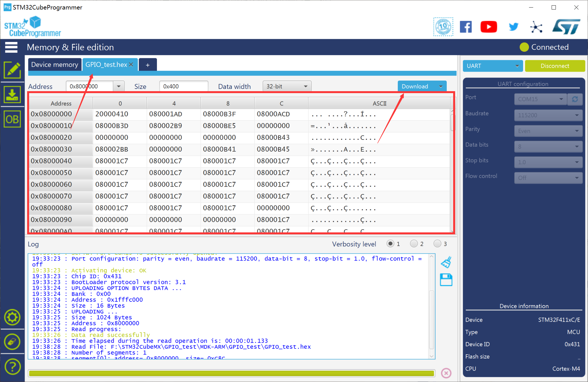Switch to the Device memory tab

[x=55, y=65]
